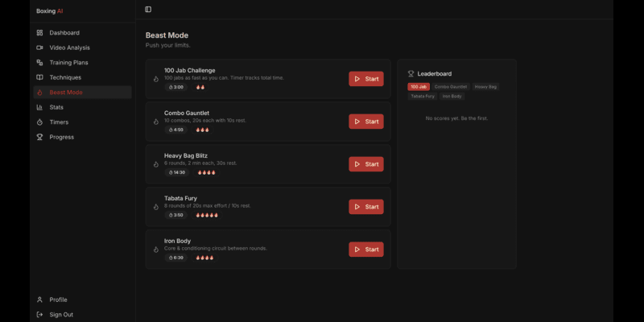Open Beast Mode in the sidebar
This screenshot has width=644, height=322.
pyautogui.click(x=66, y=93)
